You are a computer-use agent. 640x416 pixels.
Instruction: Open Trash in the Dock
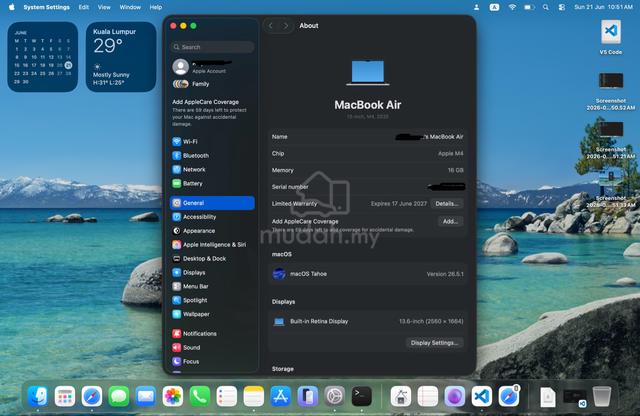[x=602, y=396]
